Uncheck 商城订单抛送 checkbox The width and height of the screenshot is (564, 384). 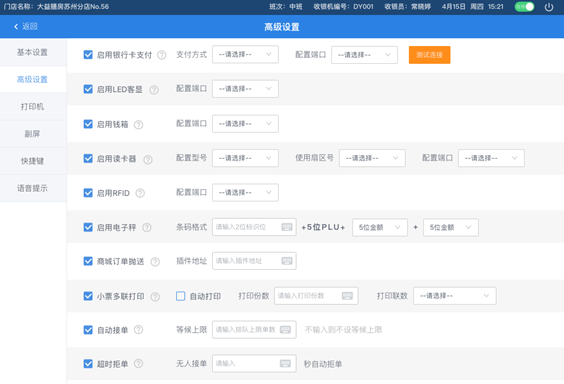pos(88,261)
